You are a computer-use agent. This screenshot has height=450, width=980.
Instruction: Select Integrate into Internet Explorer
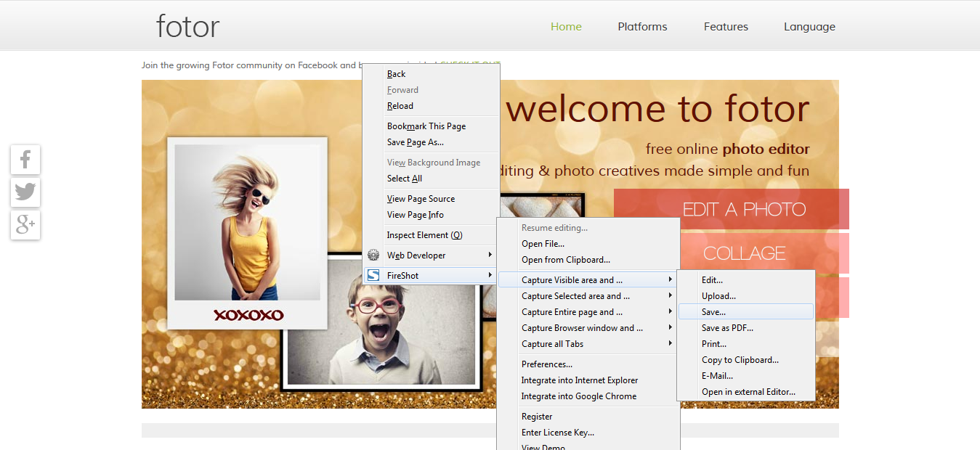tap(588, 380)
